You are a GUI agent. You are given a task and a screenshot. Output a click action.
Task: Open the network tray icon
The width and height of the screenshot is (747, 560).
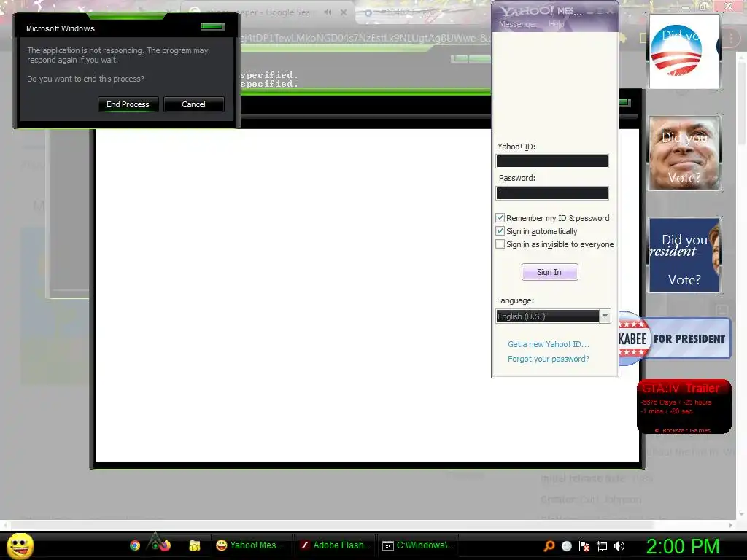tap(602, 546)
